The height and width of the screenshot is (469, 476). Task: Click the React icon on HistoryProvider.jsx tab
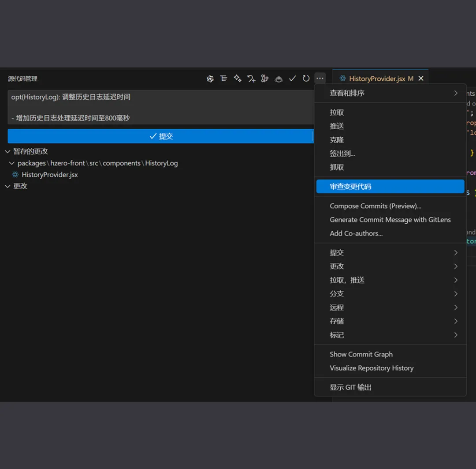(343, 79)
